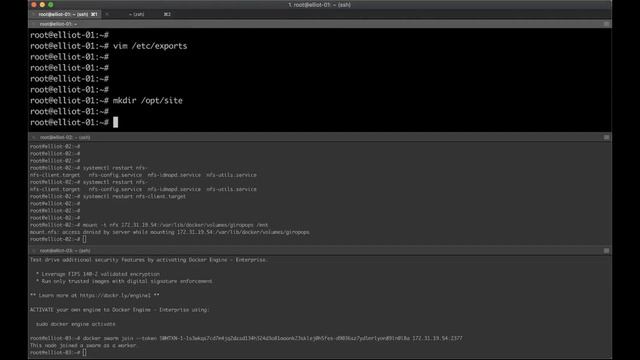Close the root@elliot-03 split pane
Image resolution: width=640 pixels, height=360 pixels.
pos(34,251)
